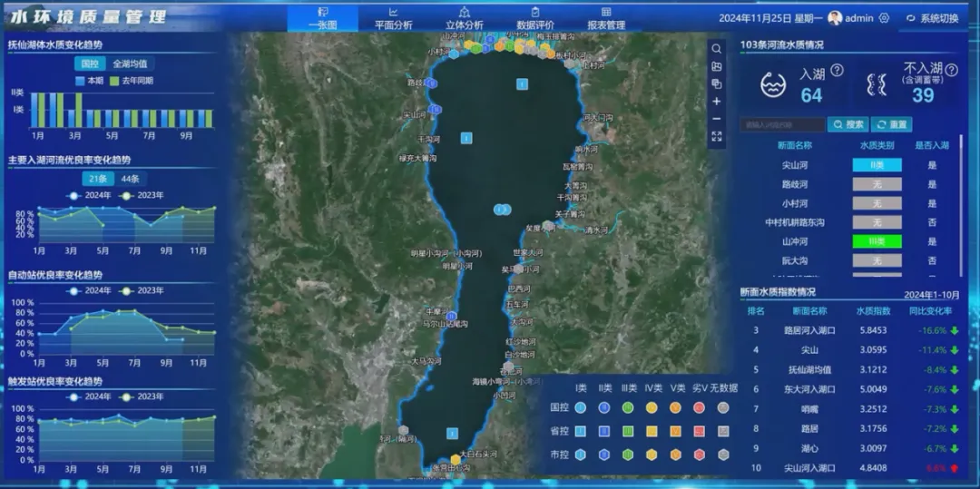The height and width of the screenshot is (489, 980).
Task: Click the grey hexagon marker near 灰度沟
Action: [548, 226]
